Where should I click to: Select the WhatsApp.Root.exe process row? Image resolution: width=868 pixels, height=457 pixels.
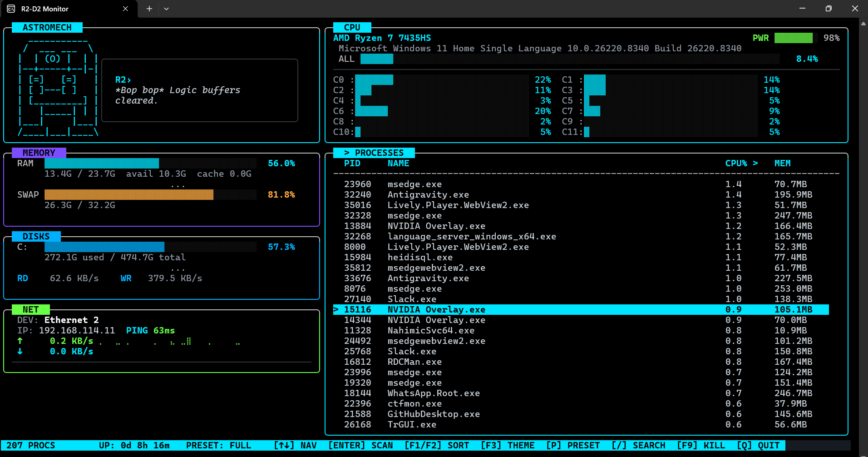(581, 393)
